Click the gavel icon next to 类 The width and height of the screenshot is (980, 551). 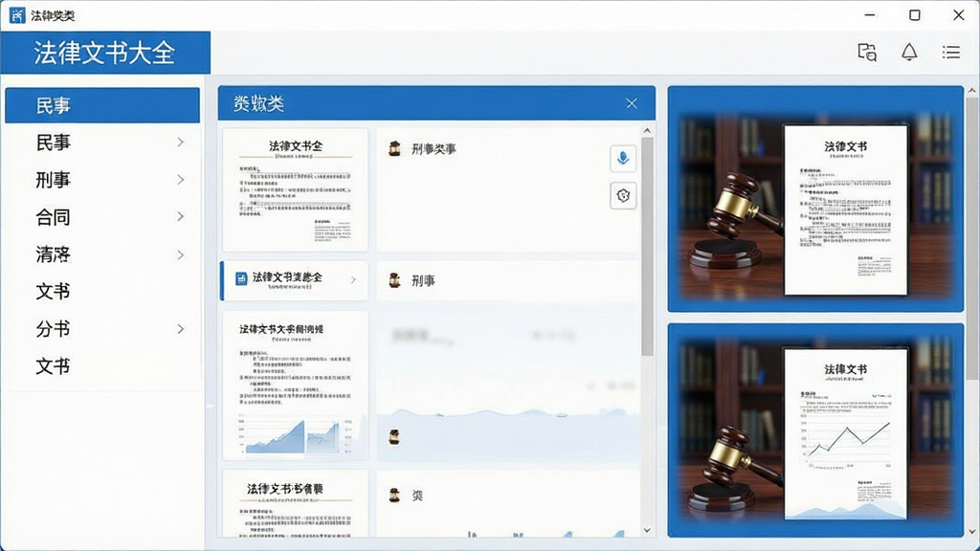(x=394, y=496)
